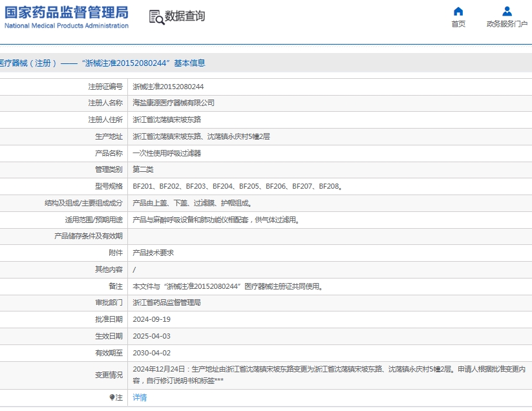Click product name 一次性使用呼吸过滤器

click(167, 153)
